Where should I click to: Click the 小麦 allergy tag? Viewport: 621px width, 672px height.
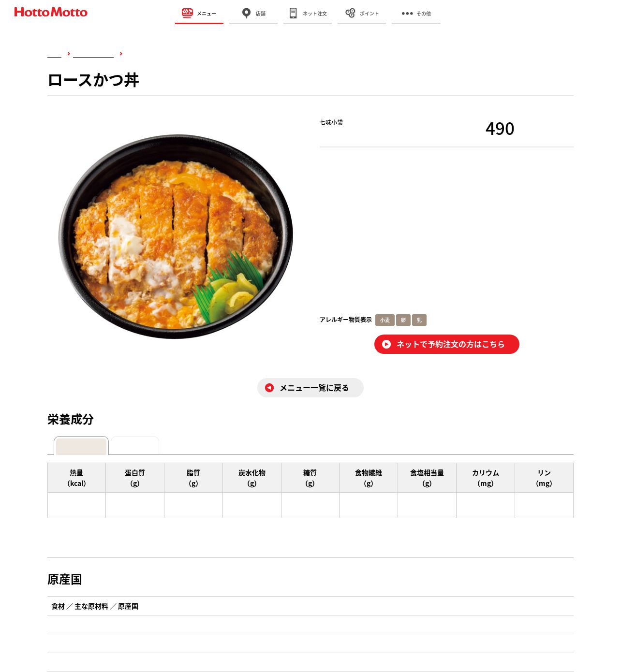click(384, 320)
